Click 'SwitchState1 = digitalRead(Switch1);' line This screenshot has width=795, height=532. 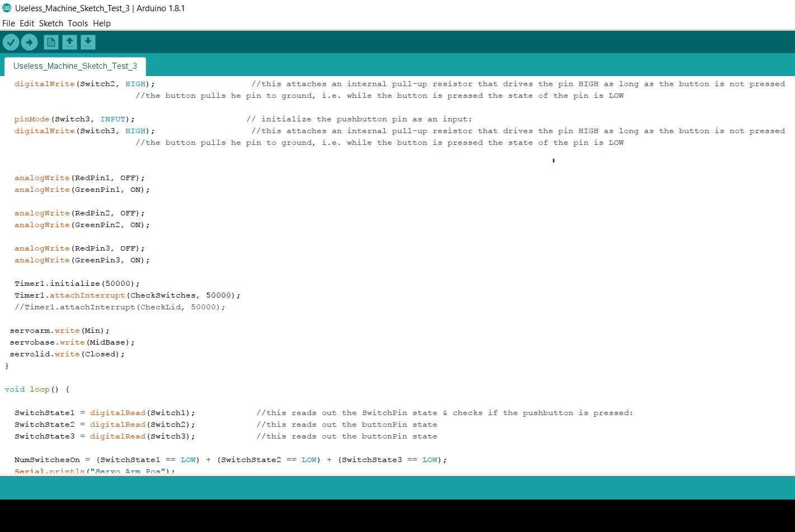coord(105,413)
